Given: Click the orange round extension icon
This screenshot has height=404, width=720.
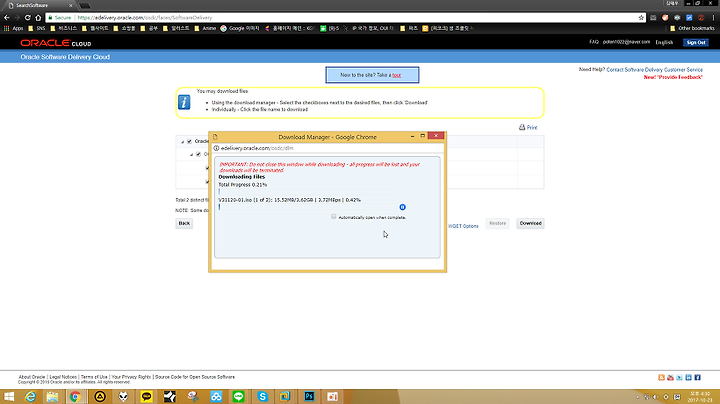Looking at the screenshot, I should click(x=665, y=18).
